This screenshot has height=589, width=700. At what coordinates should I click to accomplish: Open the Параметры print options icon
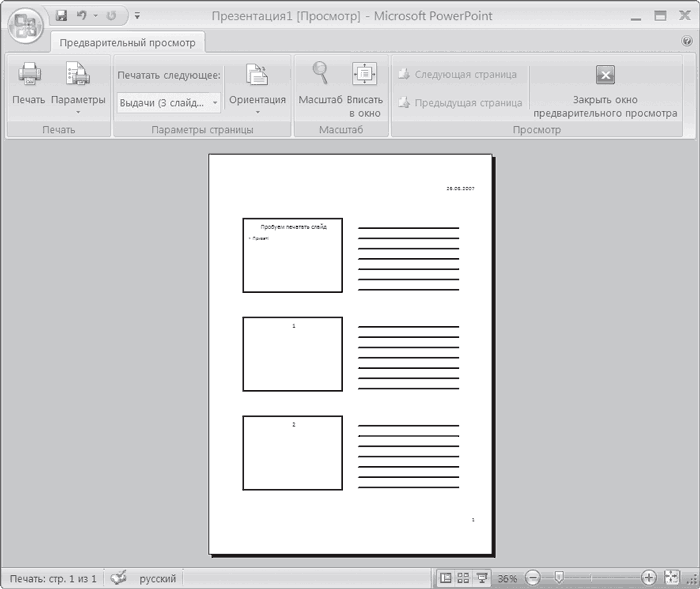click(78, 73)
